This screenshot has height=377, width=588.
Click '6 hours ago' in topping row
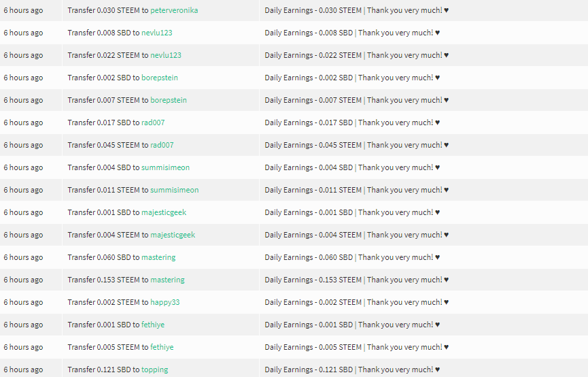point(23,370)
